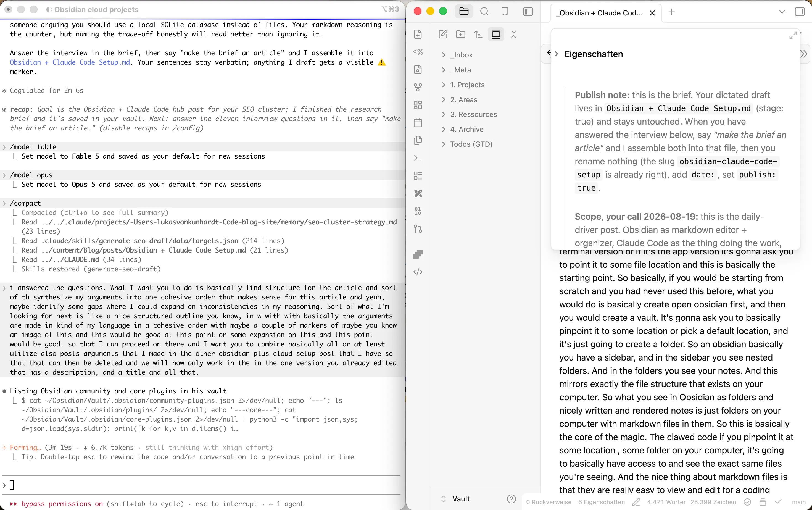Toggle the Obsidian left sidebar
812x510 pixels.
[528, 12]
